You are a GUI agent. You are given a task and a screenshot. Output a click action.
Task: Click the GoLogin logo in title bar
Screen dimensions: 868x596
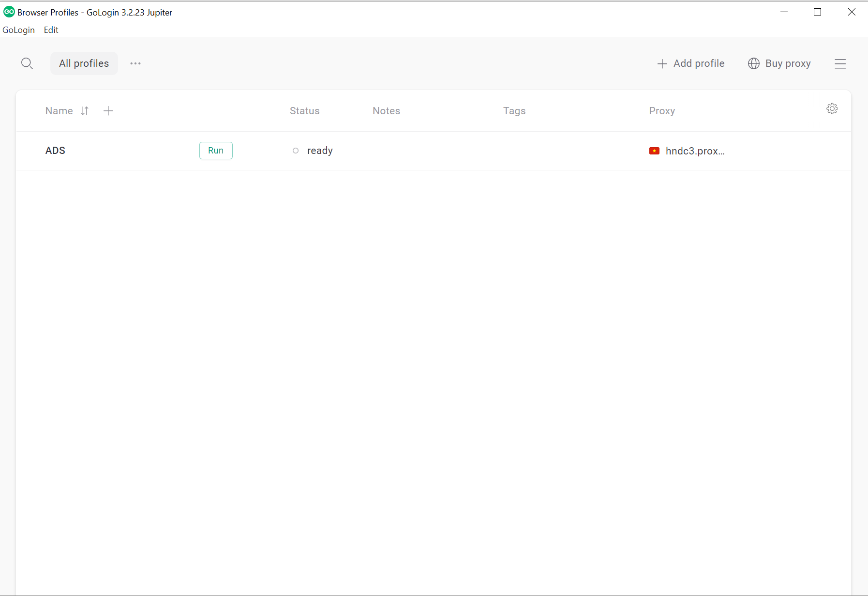(8, 12)
